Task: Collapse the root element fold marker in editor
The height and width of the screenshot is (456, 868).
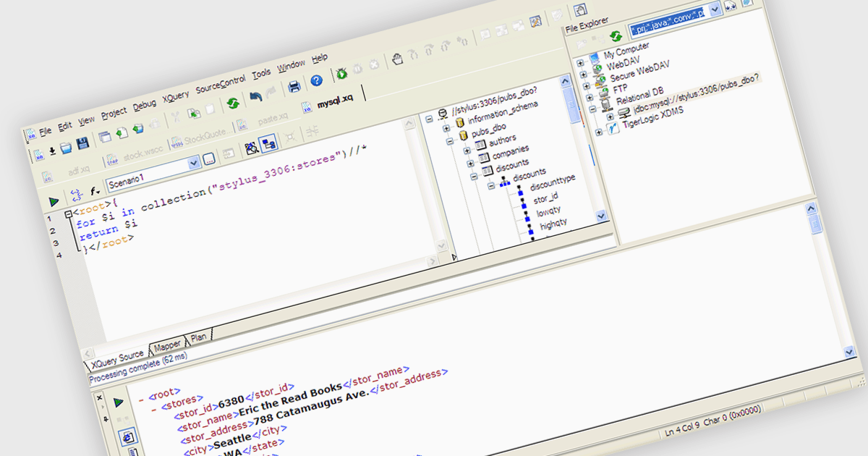Action: click(x=67, y=214)
